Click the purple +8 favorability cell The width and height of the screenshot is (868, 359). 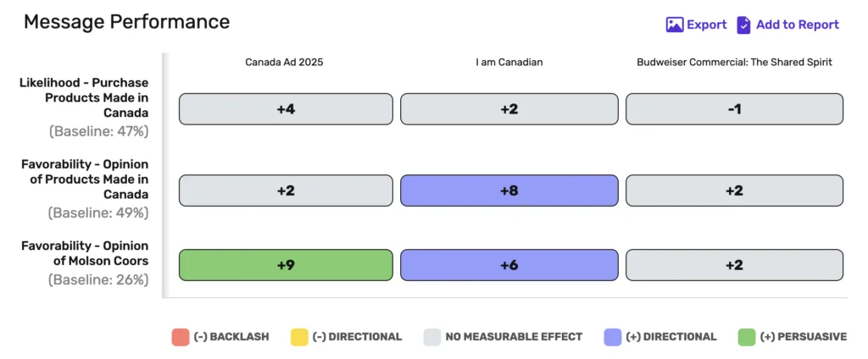(509, 191)
